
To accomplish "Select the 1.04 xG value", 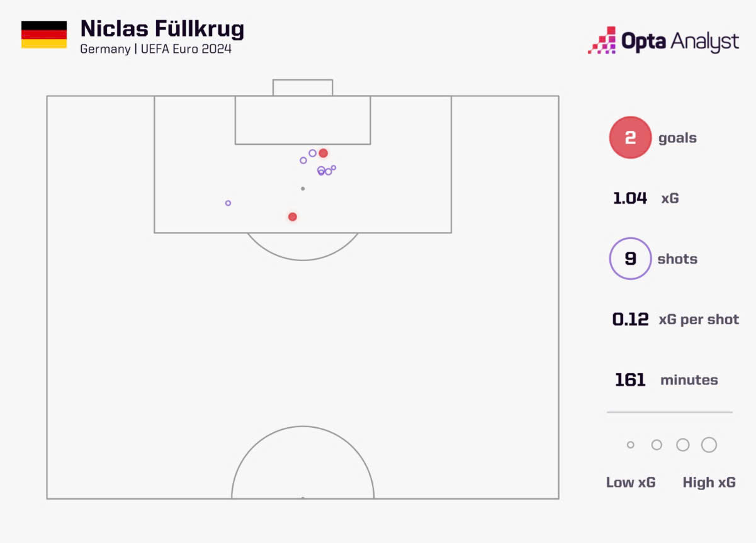I will (x=630, y=198).
